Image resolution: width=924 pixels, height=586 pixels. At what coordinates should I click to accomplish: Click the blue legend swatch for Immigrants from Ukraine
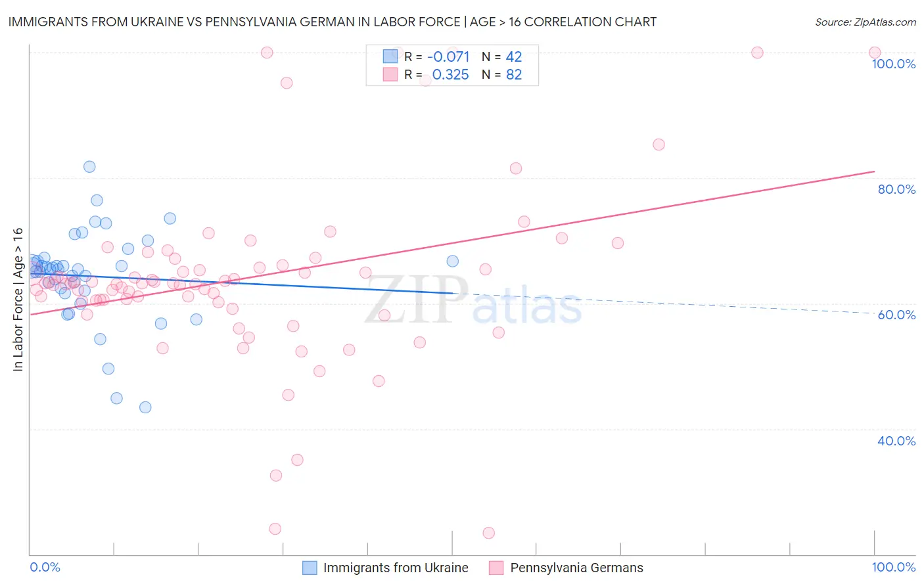pos(310,568)
